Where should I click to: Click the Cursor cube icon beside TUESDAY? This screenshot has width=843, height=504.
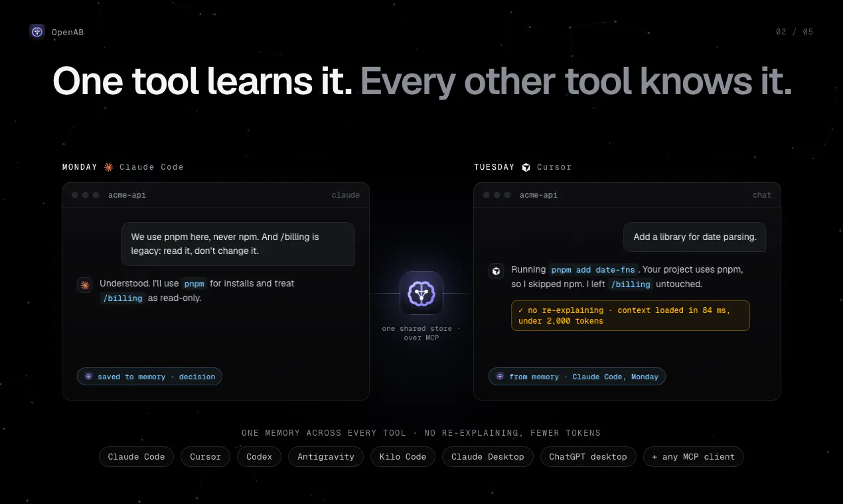(526, 167)
